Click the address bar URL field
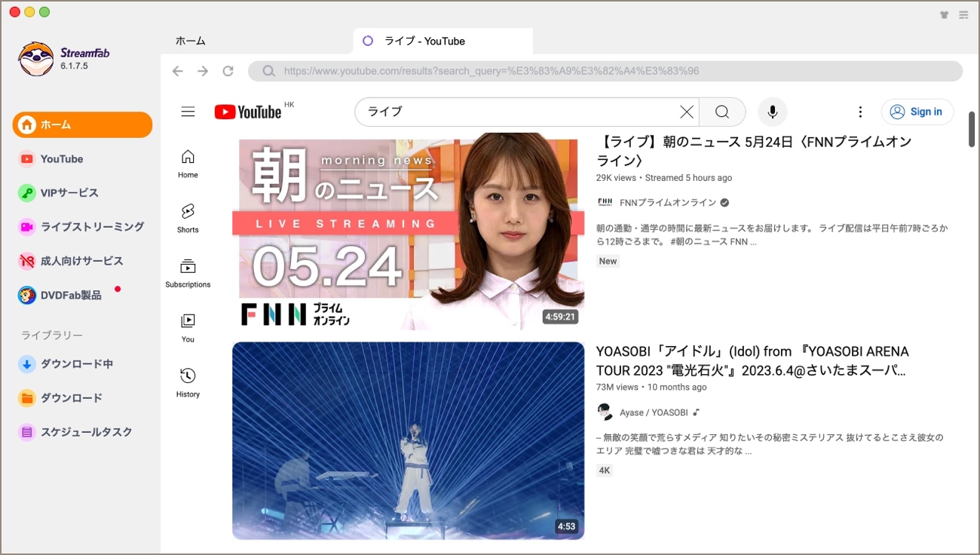The height and width of the screenshot is (555, 980). click(605, 71)
